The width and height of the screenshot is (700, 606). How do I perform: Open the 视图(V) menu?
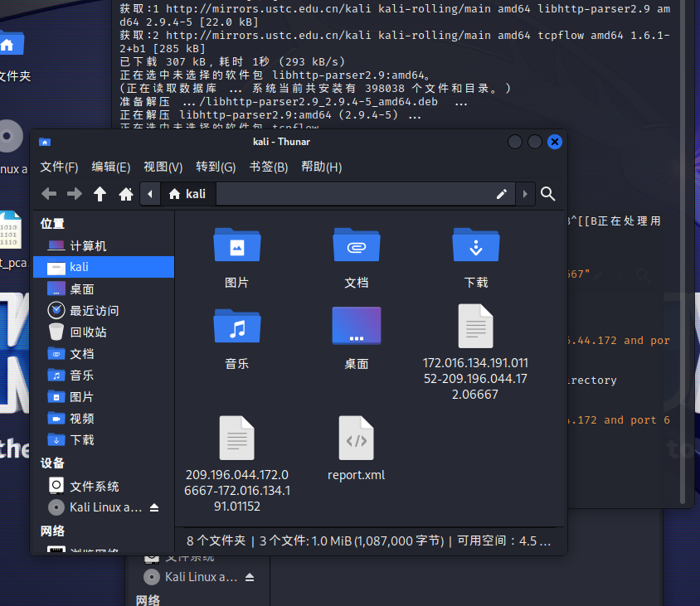[x=163, y=167]
